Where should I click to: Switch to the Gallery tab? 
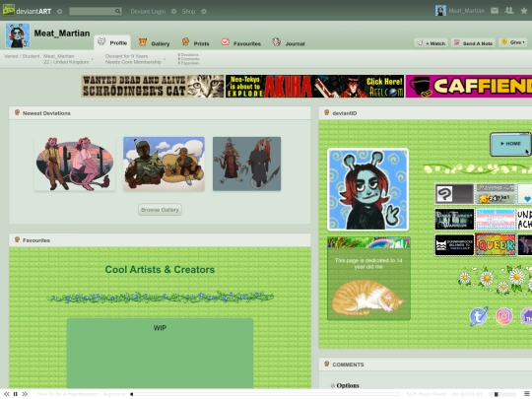pyautogui.click(x=154, y=43)
